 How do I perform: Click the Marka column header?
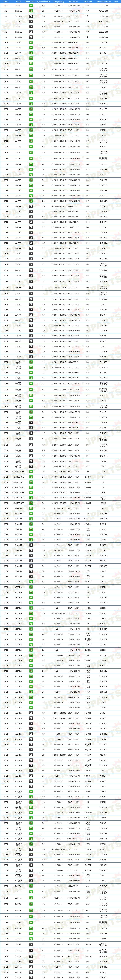[6, 2]
